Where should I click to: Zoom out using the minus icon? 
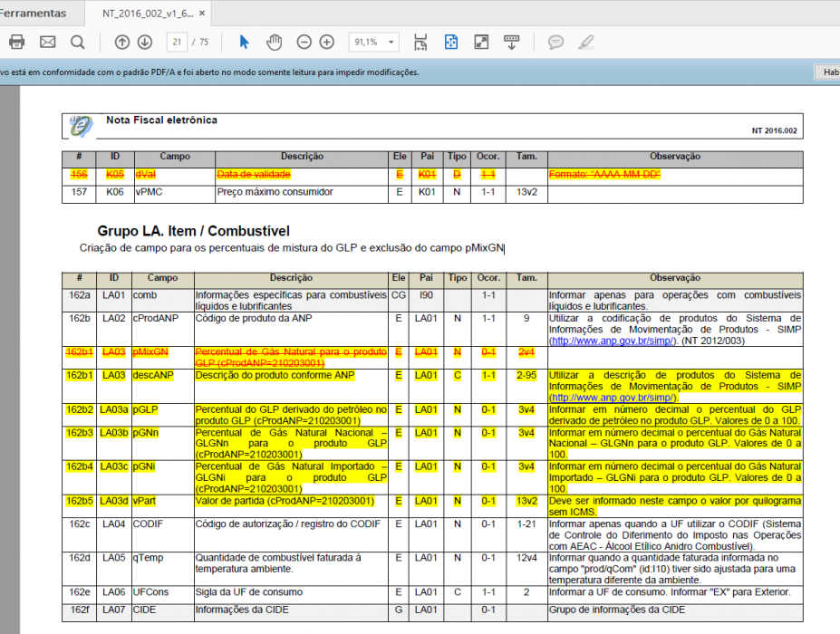[304, 42]
